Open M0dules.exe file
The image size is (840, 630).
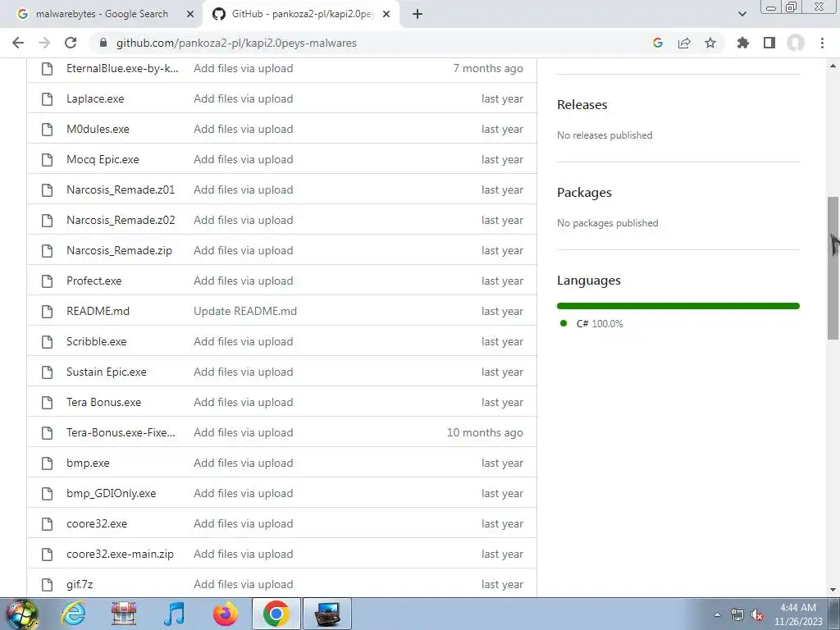98,129
